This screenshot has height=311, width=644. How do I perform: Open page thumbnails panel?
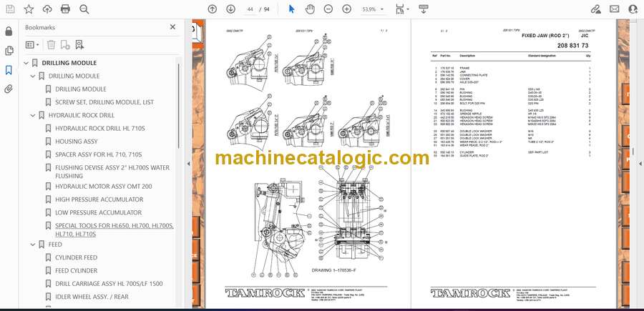pyautogui.click(x=9, y=51)
